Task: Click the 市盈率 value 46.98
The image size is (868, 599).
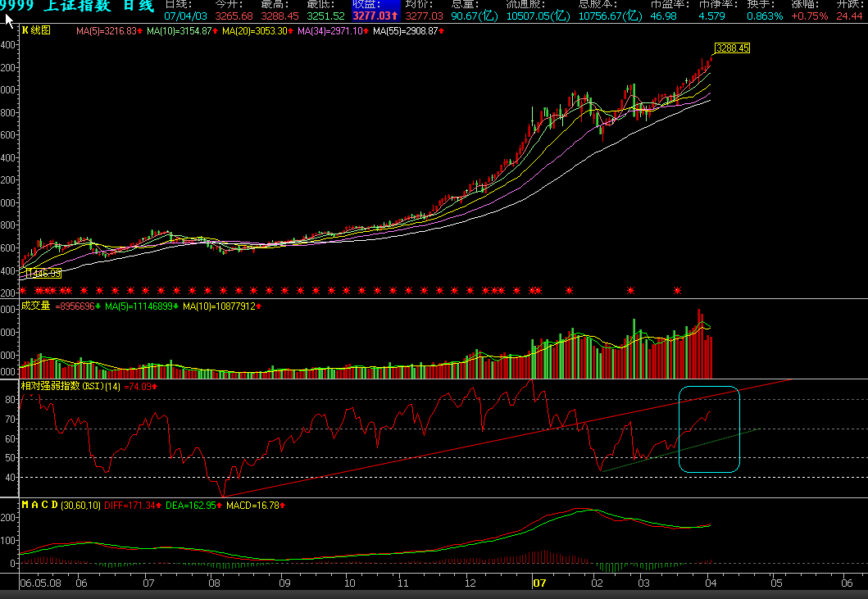Action: tap(663, 16)
